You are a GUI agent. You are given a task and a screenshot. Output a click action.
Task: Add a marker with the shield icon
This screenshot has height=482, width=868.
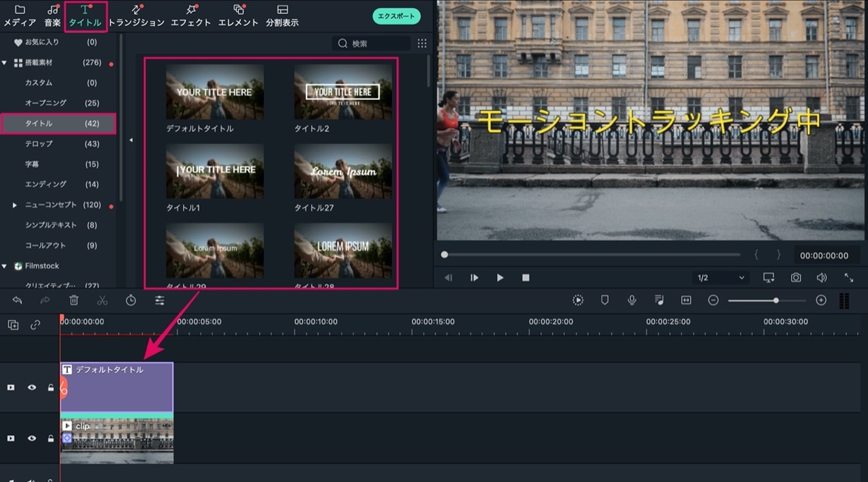605,300
